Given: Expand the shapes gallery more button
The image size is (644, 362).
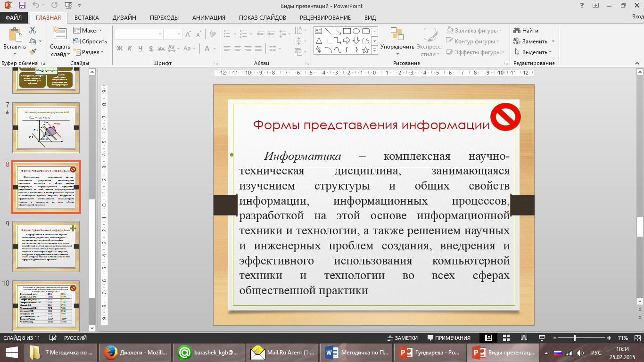Looking at the screenshot, I should [375, 50].
